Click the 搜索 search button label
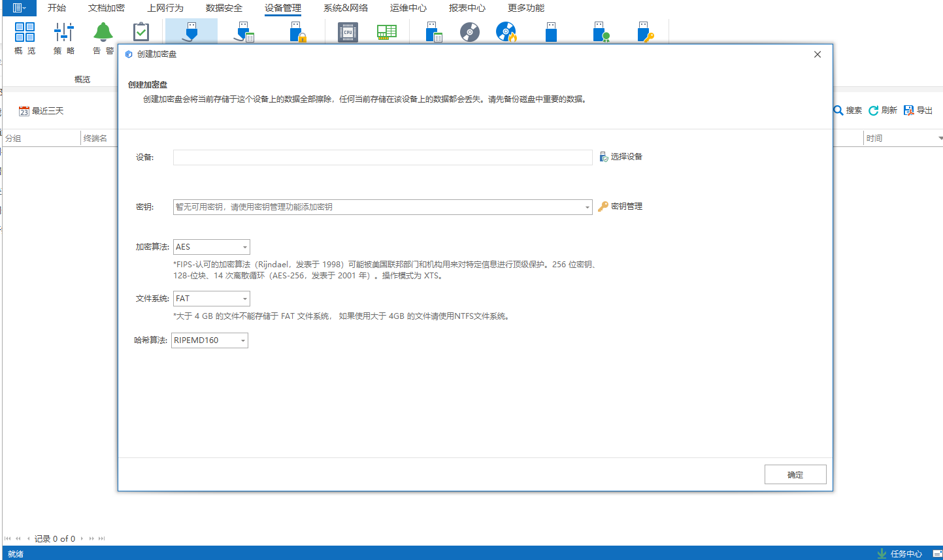This screenshot has height=560, width=943. click(854, 110)
